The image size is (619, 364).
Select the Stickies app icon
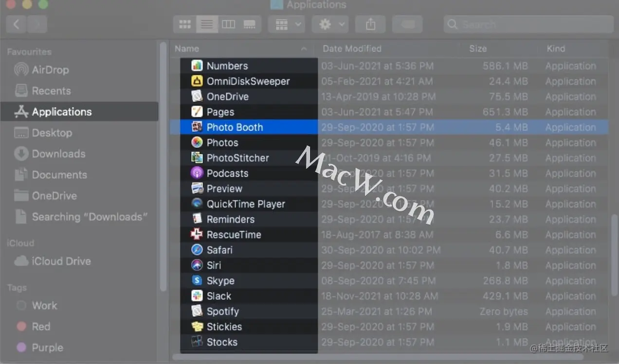[197, 327]
